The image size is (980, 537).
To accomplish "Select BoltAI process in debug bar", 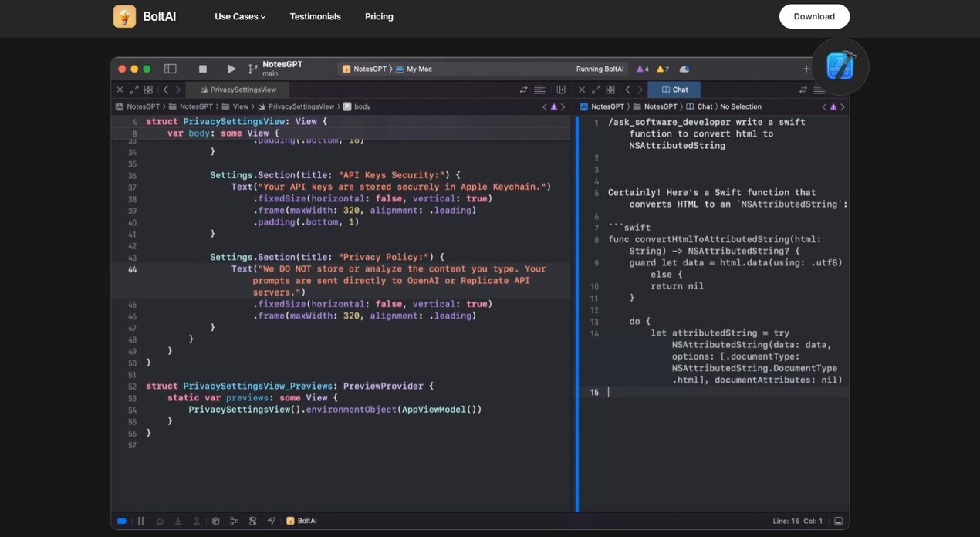I will tap(302, 521).
